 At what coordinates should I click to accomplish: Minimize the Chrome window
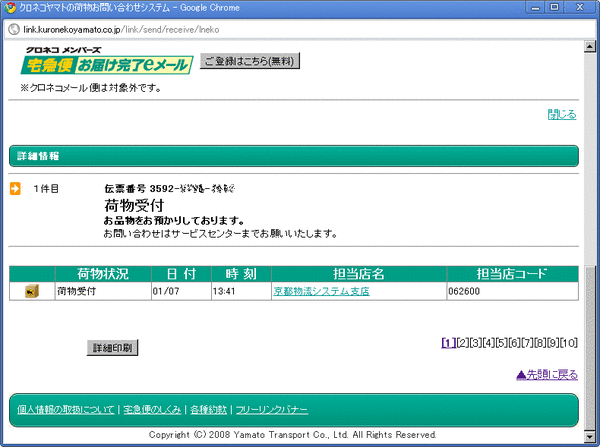coord(536,8)
